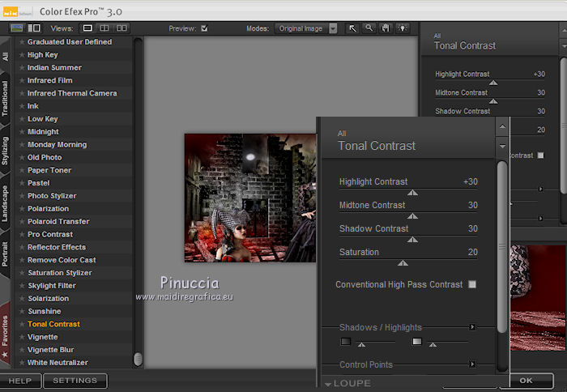Toggle the Preview checkbox
567x392 pixels.
[x=204, y=28]
